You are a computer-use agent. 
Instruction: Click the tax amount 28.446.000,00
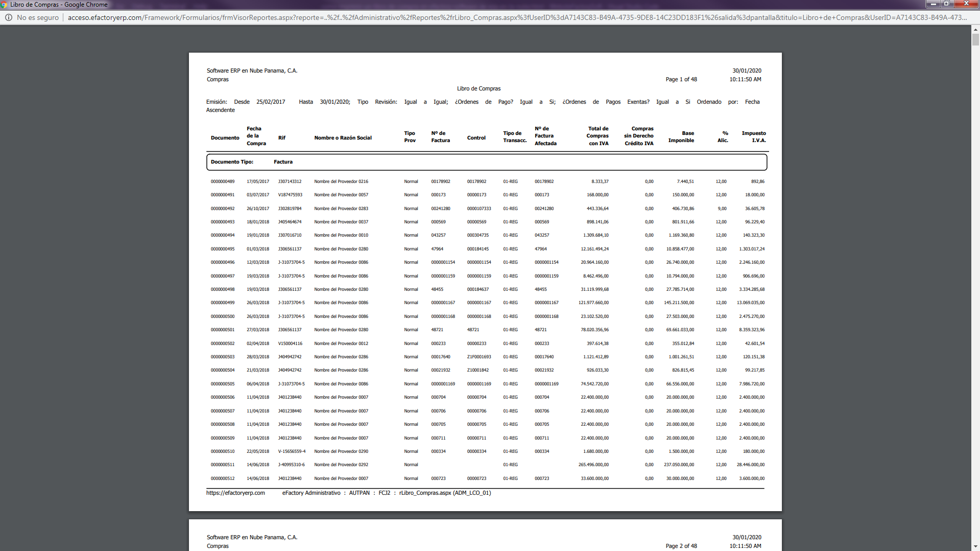click(x=751, y=465)
